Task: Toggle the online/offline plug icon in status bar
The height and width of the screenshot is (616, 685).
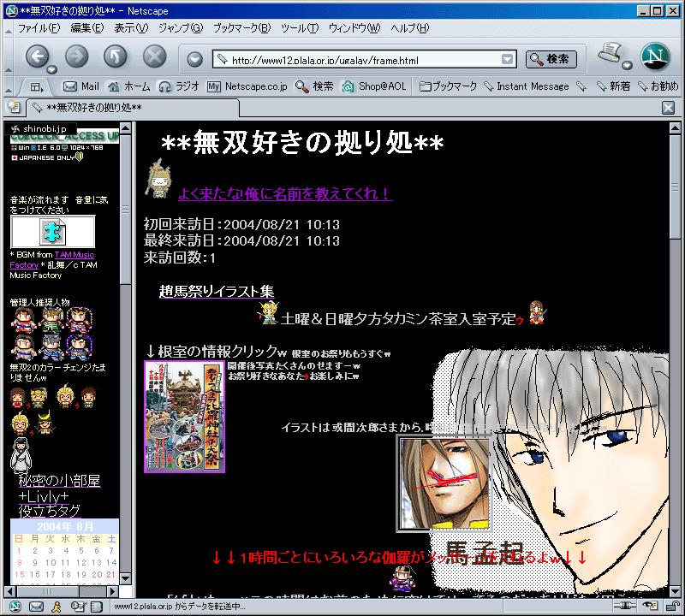Action: (x=625, y=605)
